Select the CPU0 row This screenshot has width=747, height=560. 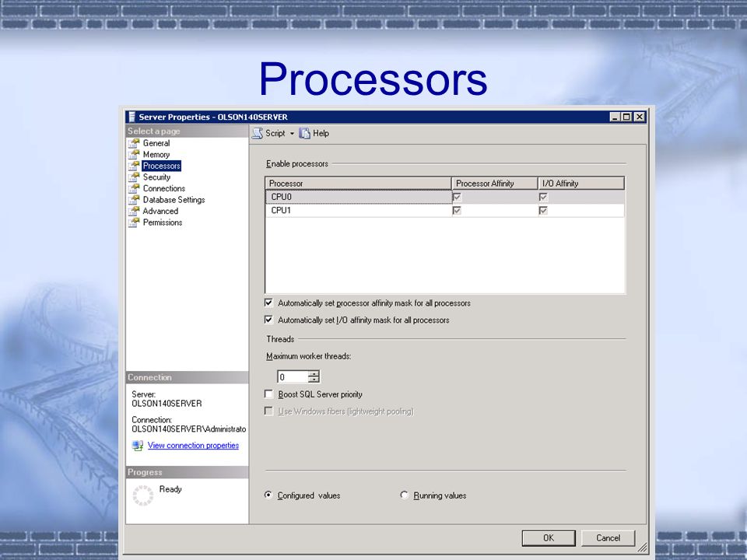click(x=444, y=197)
